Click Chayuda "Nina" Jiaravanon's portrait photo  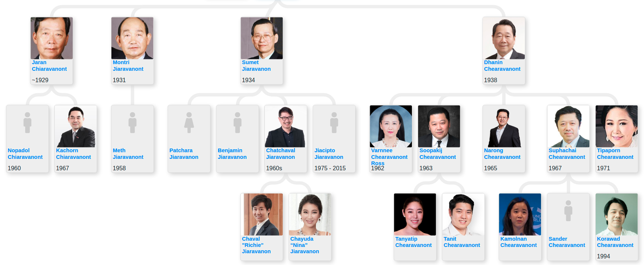310,215
